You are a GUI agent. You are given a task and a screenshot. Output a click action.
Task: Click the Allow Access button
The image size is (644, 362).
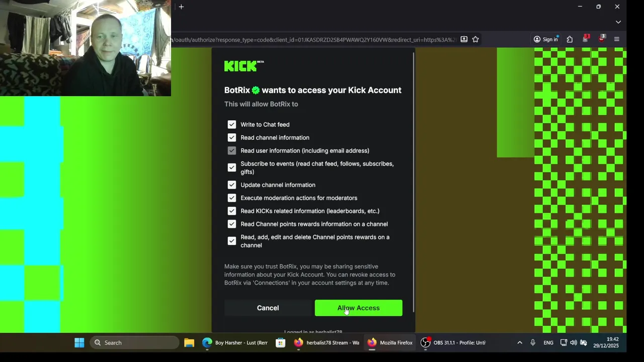[x=358, y=308]
